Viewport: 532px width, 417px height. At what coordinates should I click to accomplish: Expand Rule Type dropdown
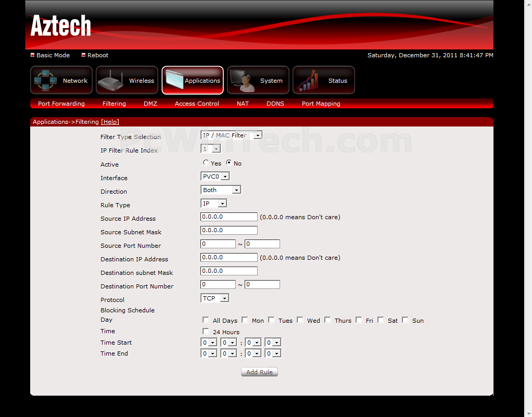coord(214,204)
